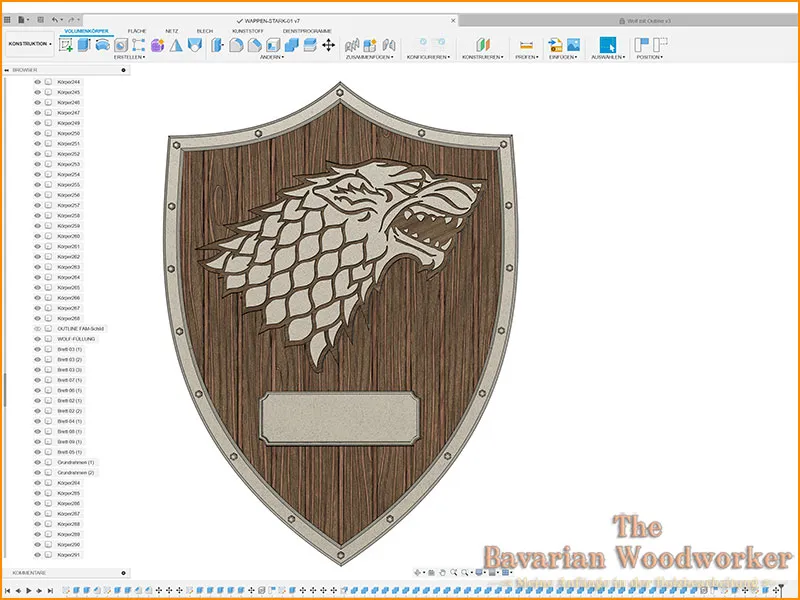
Task: Show the OUTLINE FAM-Schild body
Action: click(37, 329)
